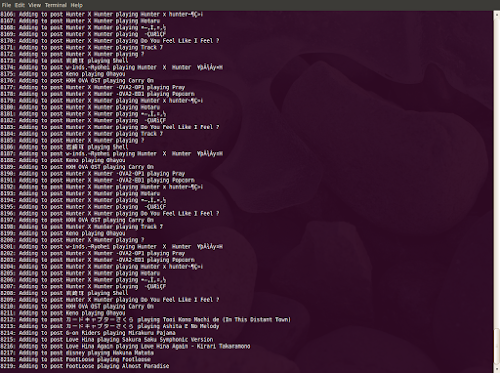The width and height of the screenshot is (500, 373).
Task: Click line 8208 'playing Shell' text
Action: pos(108,293)
